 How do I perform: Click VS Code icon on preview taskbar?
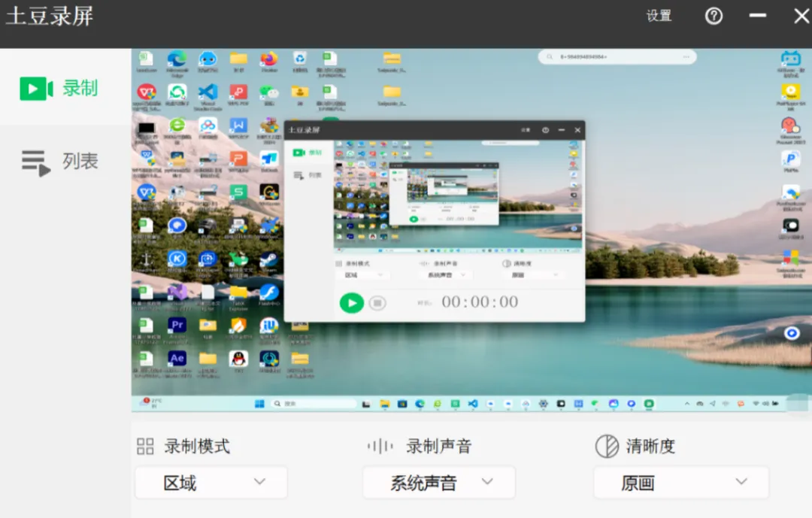click(x=473, y=404)
